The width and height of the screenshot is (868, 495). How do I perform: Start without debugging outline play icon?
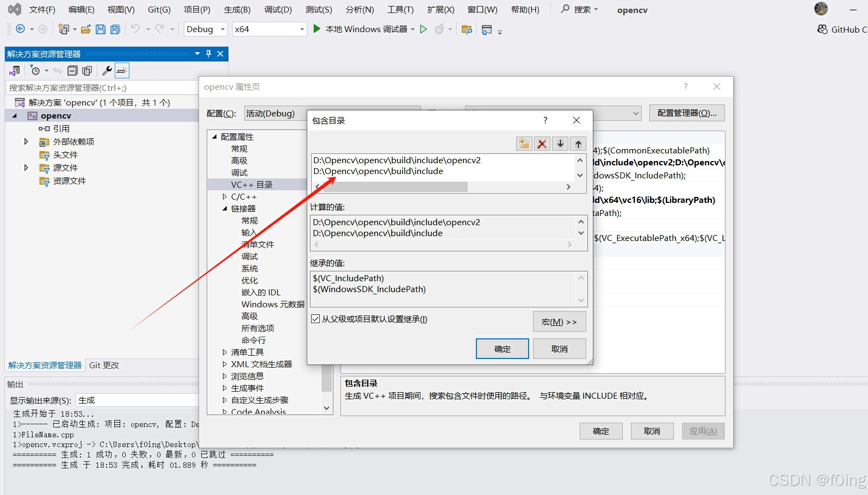click(x=423, y=29)
